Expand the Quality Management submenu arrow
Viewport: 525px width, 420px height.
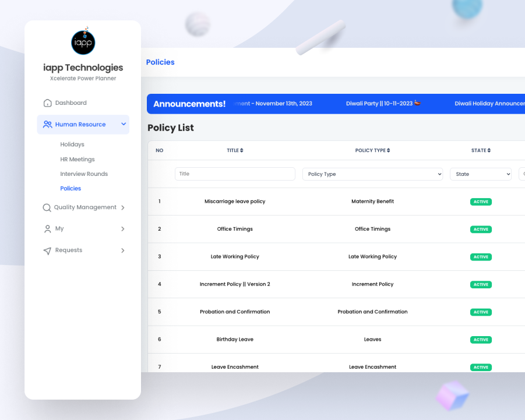pos(122,207)
